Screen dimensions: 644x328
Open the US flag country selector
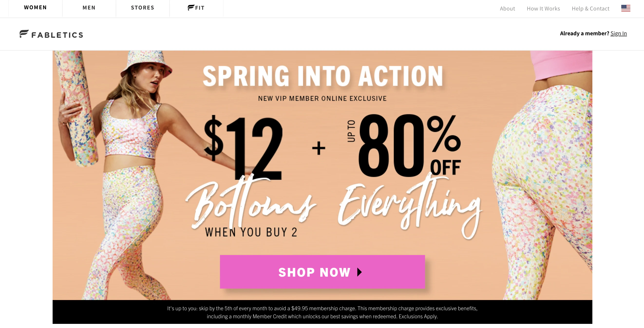pyautogui.click(x=625, y=8)
